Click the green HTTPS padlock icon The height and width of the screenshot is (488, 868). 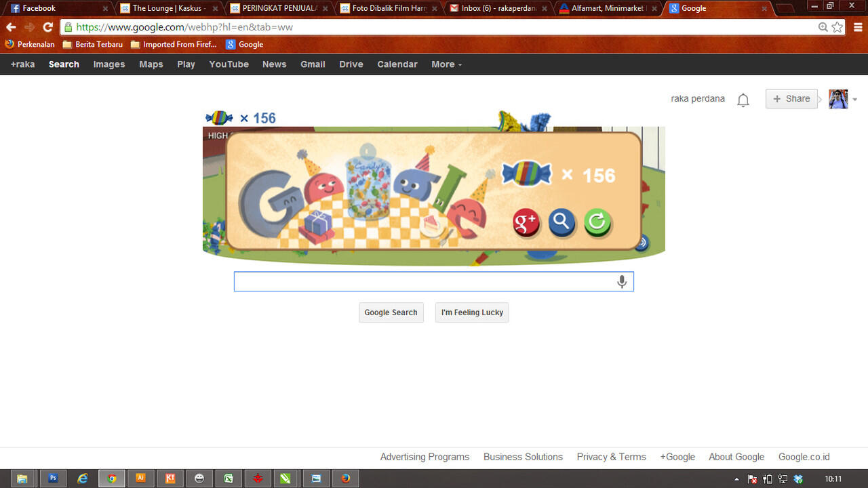(x=68, y=27)
